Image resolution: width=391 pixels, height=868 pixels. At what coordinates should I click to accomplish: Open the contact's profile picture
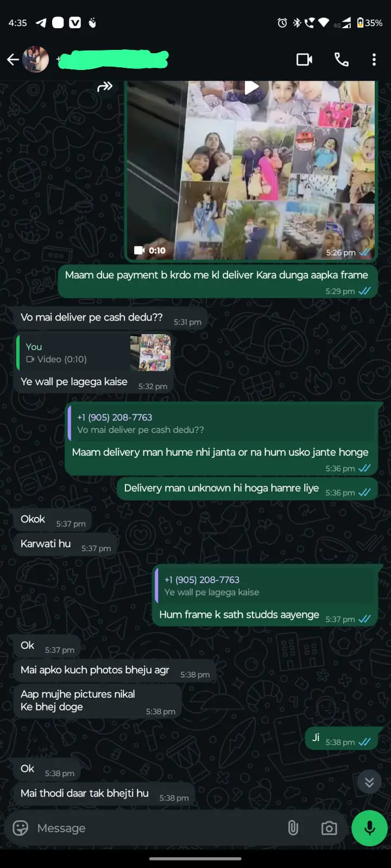35,60
